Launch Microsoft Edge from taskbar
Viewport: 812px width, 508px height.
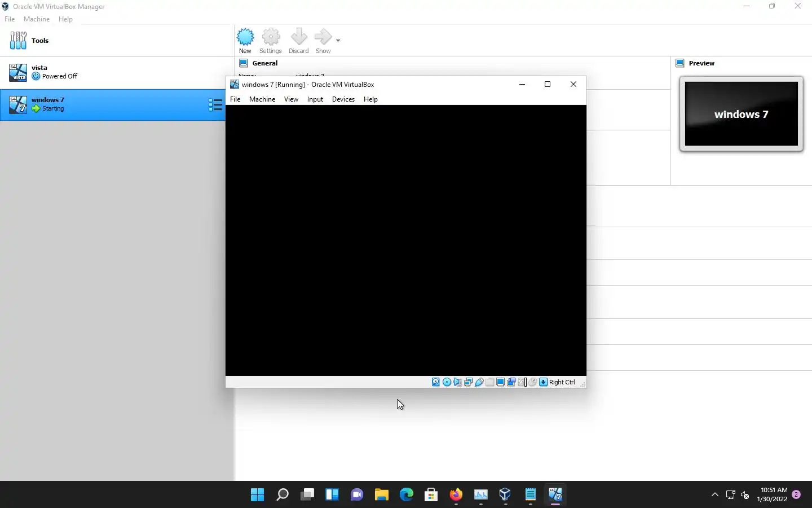point(406,495)
